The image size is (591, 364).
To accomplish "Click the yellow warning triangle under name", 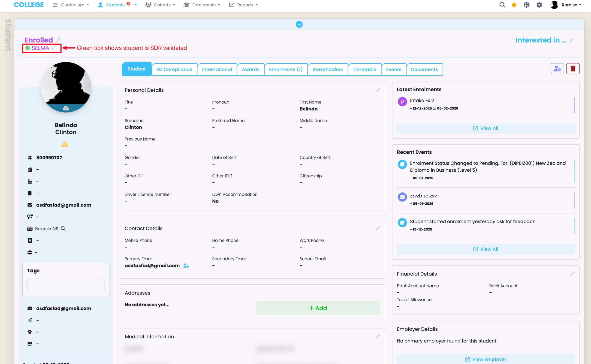I will click(65, 144).
